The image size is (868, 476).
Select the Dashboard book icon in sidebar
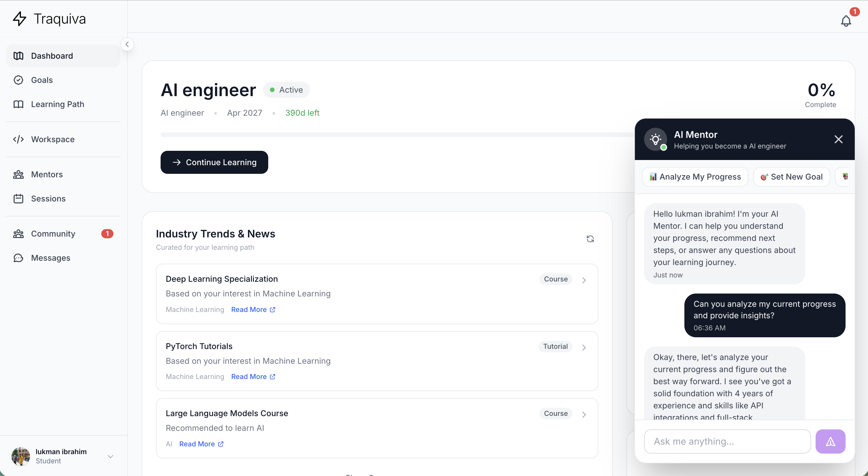click(x=18, y=56)
